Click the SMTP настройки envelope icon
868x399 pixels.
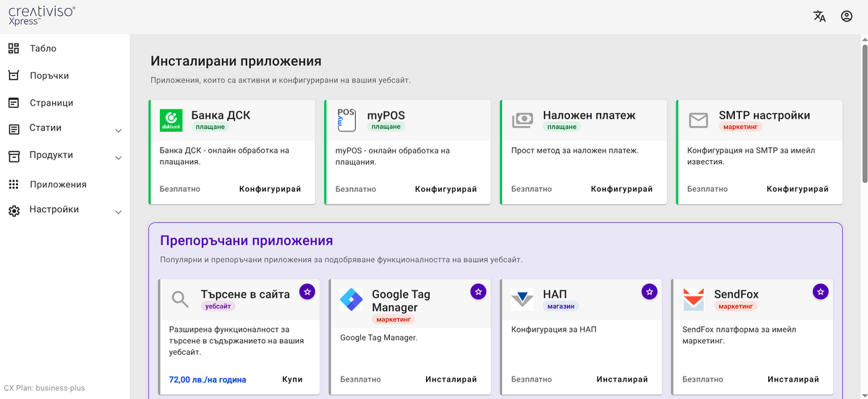coord(698,120)
